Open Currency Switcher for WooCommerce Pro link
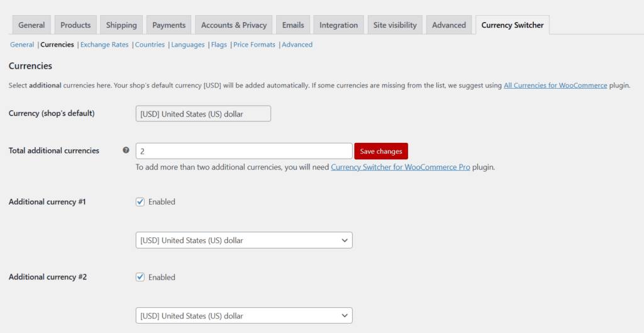This screenshot has height=333, width=644. click(401, 167)
